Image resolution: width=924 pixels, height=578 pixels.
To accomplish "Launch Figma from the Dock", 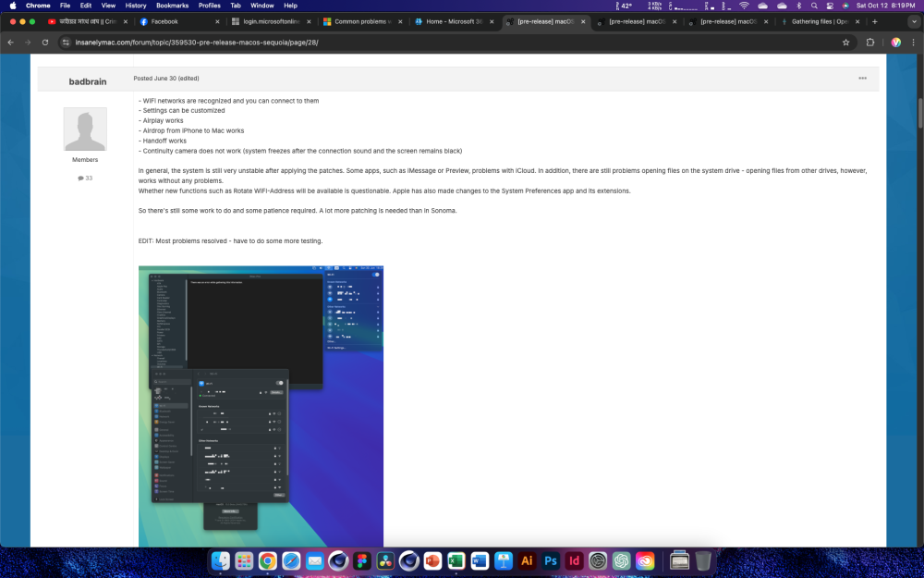I will click(x=362, y=560).
